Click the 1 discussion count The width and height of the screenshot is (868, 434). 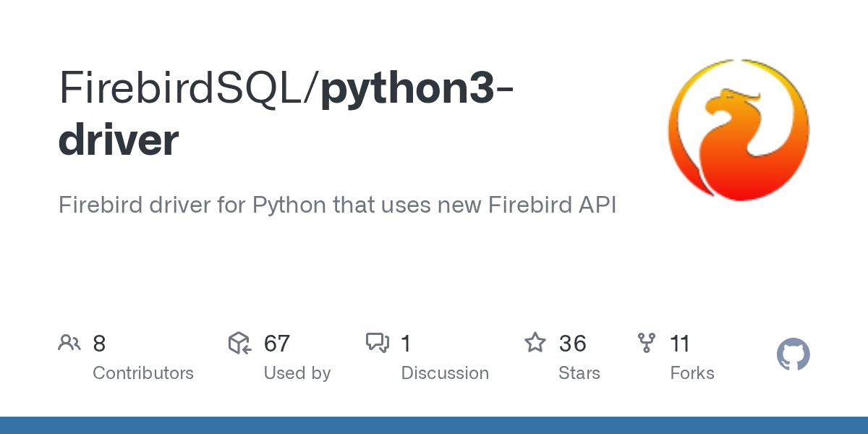(x=407, y=344)
